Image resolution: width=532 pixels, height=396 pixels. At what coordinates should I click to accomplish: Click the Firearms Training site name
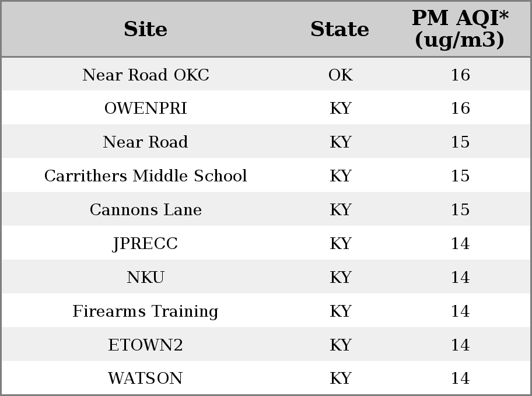tap(145, 311)
